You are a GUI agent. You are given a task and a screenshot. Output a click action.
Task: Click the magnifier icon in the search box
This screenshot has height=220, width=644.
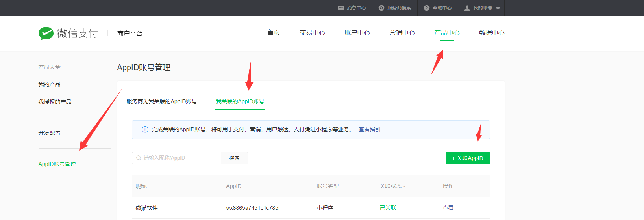(x=139, y=158)
